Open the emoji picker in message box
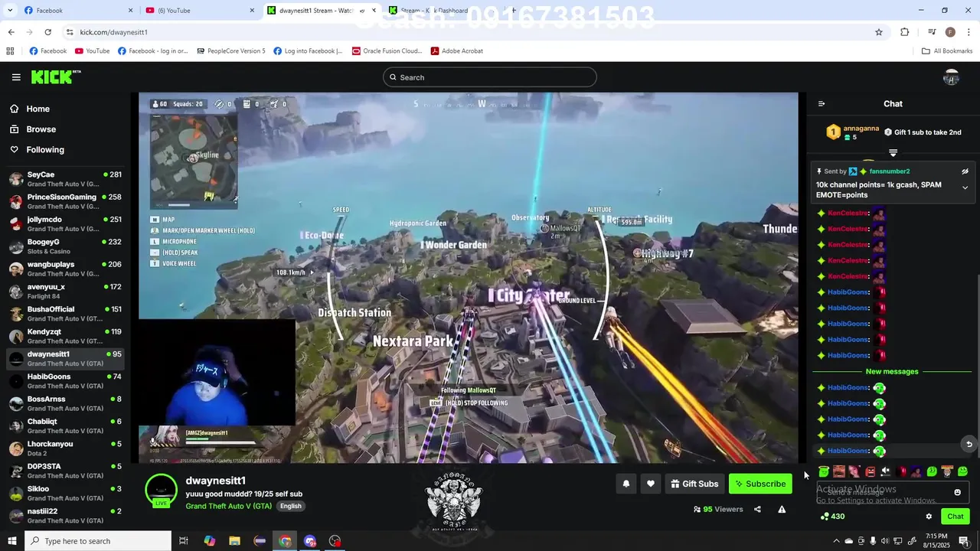This screenshot has height=551, width=980. 957,492
